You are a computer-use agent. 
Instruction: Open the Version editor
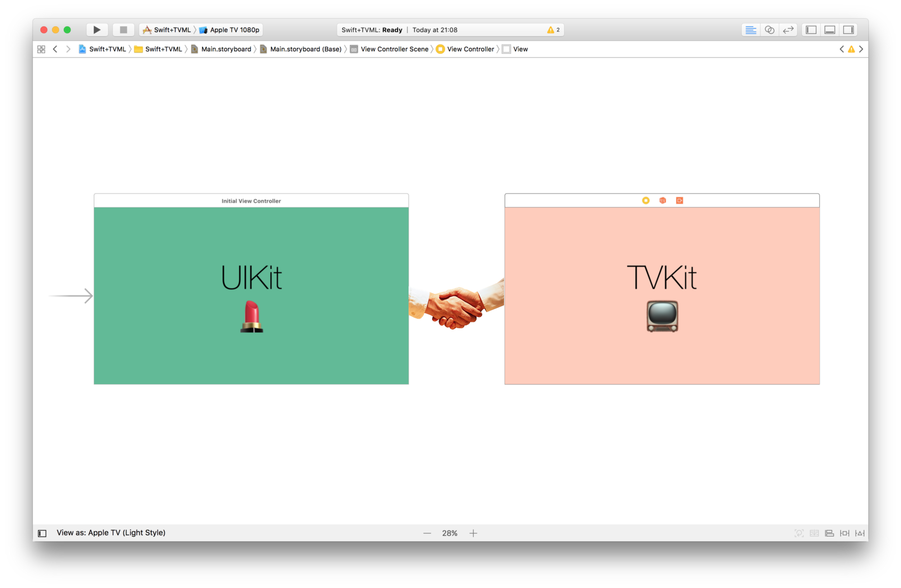(x=788, y=30)
